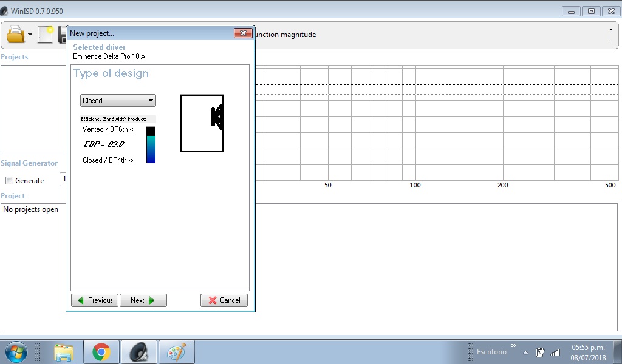Open Google Chrome from the taskbar
The height and width of the screenshot is (364, 622).
tap(101, 352)
